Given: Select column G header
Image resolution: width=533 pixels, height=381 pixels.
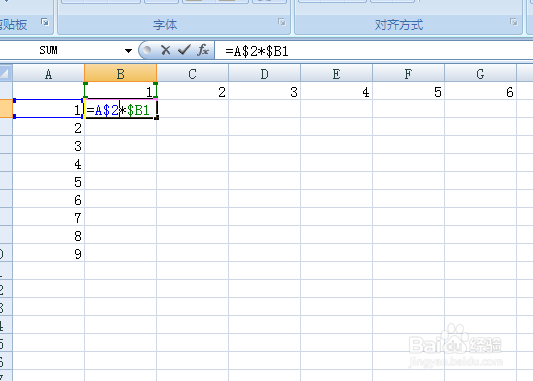Looking at the screenshot, I should click(480, 73).
